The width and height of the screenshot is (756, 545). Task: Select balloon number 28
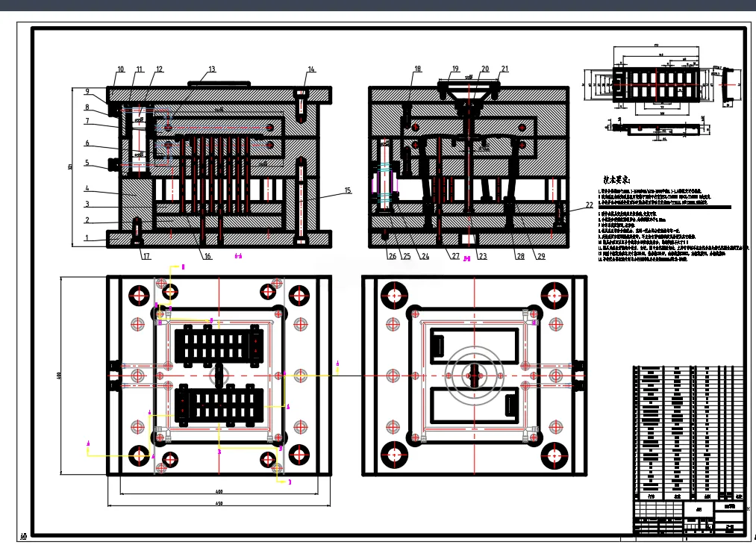(x=520, y=256)
